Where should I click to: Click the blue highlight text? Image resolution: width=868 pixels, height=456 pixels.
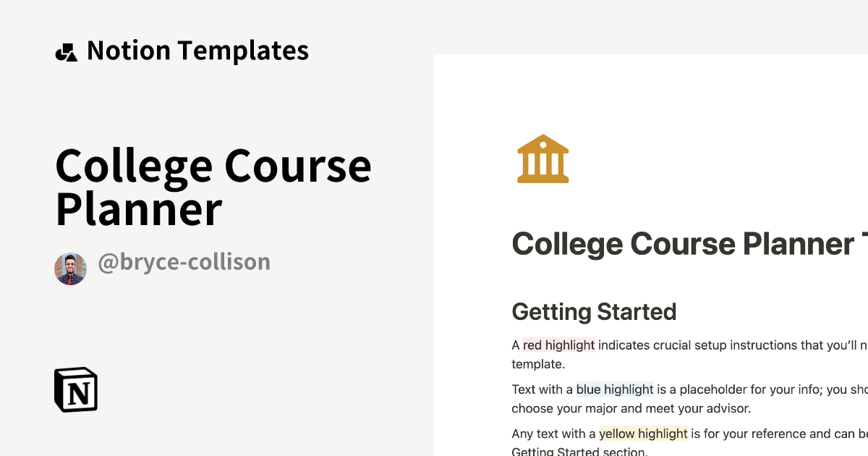point(615,389)
